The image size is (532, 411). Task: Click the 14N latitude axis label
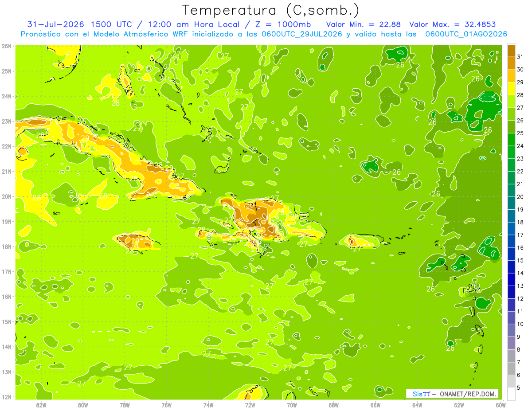click(7, 347)
